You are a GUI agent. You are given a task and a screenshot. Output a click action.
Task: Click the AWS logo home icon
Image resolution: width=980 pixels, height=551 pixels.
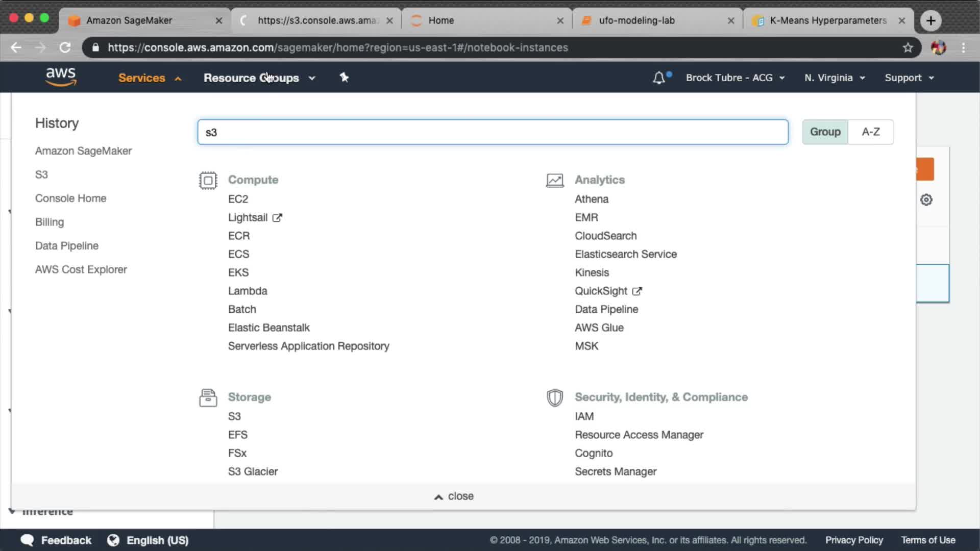pos(61,77)
